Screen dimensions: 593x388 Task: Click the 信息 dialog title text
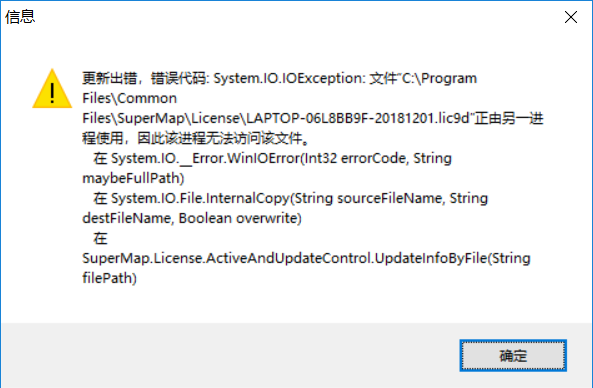click(x=20, y=17)
